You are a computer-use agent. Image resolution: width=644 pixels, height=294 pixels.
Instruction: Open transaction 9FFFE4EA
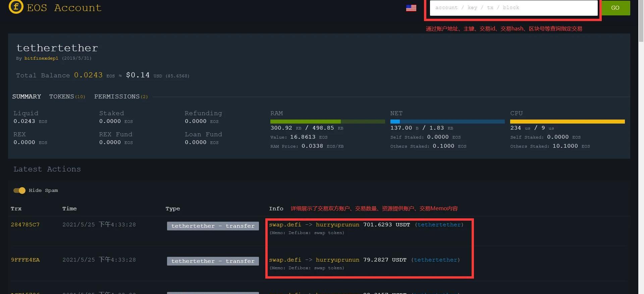click(x=25, y=260)
